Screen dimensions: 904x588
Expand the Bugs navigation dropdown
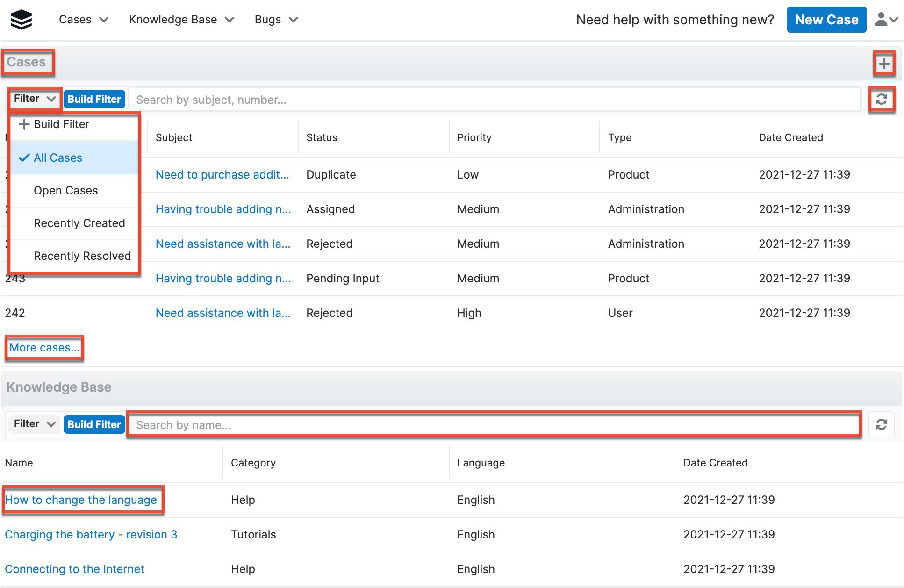click(276, 20)
